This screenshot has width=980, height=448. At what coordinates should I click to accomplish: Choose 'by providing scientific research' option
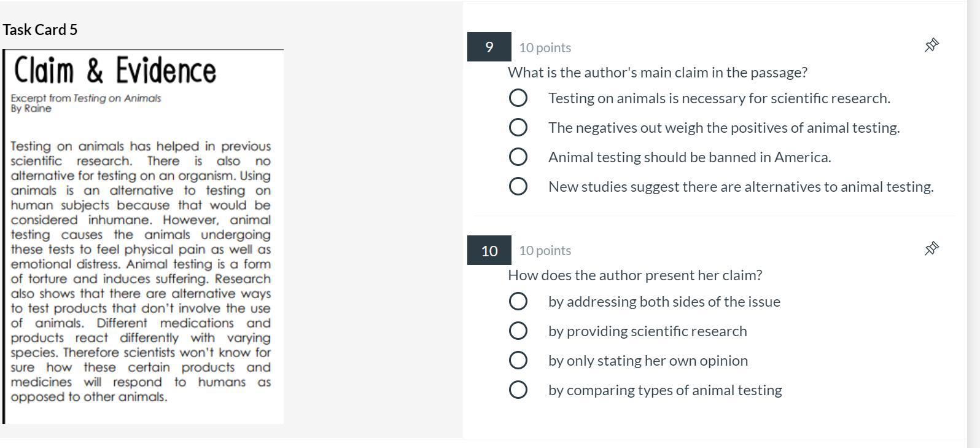pos(518,331)
